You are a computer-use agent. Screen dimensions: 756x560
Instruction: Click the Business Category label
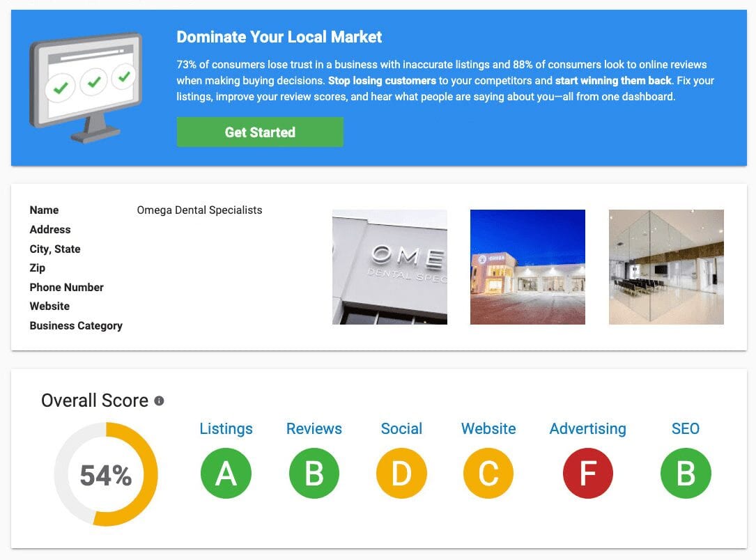tap(76, 326)
